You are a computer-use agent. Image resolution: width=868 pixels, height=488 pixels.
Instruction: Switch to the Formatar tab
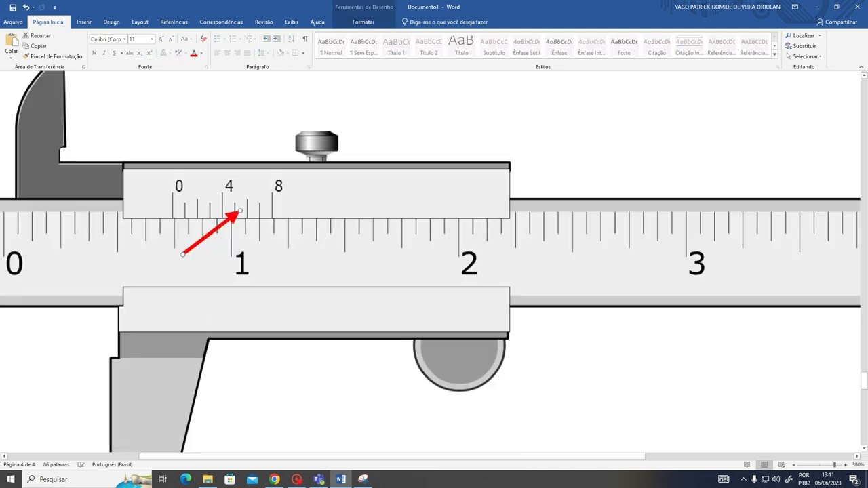[363, 22]
